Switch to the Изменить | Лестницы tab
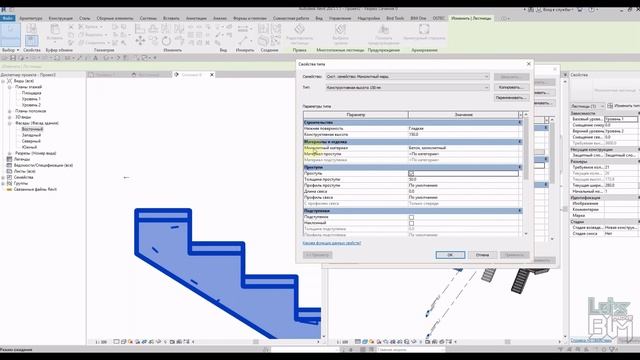 pyautogui.click(x=471, y=18)
